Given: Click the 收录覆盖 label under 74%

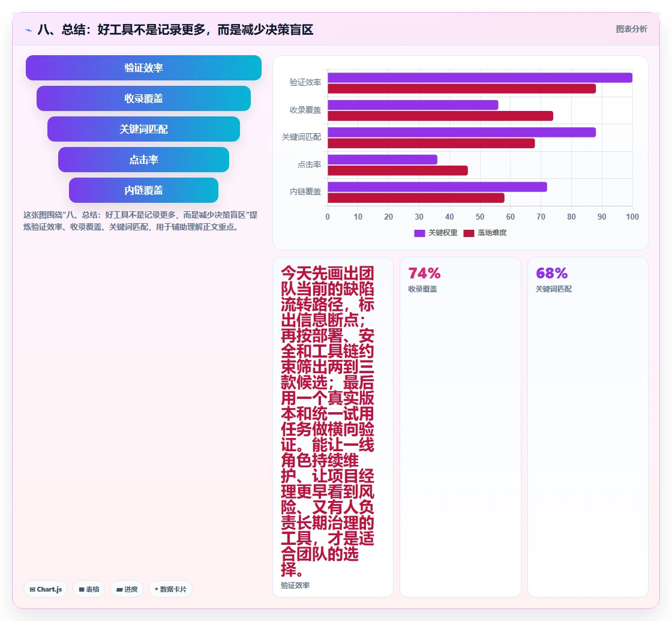Looking at the screenshot, I should point(422,289).
